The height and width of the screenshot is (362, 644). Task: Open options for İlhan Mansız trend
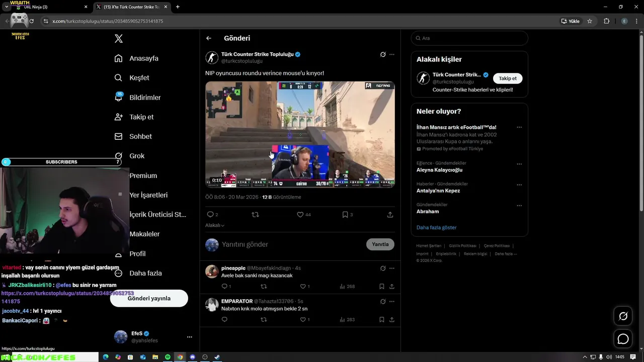519,128
